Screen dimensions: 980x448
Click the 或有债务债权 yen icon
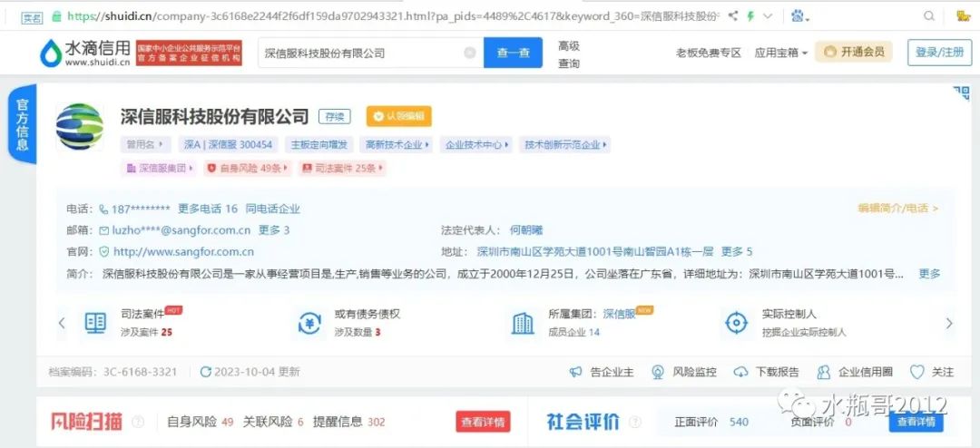click(x=309, y=323)
